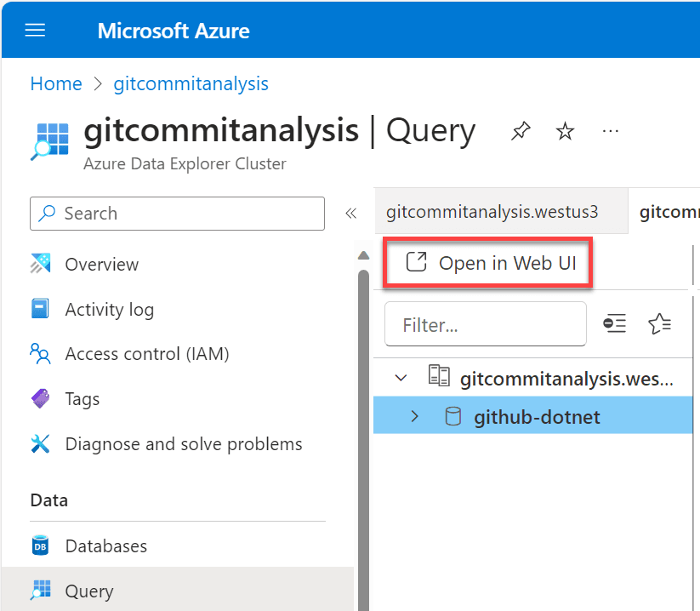Mark the cluster as favorite with the star
Viewport: 700px width, 611px height.
coord(565,130)
